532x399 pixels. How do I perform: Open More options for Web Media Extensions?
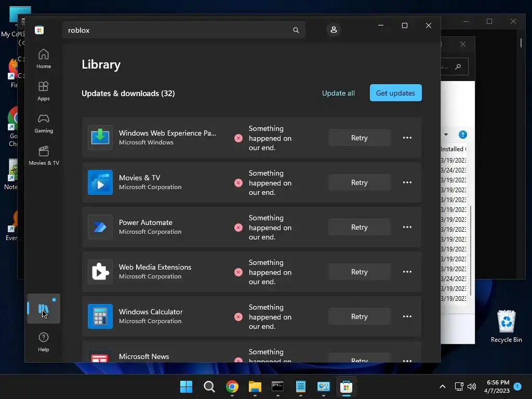407,272
